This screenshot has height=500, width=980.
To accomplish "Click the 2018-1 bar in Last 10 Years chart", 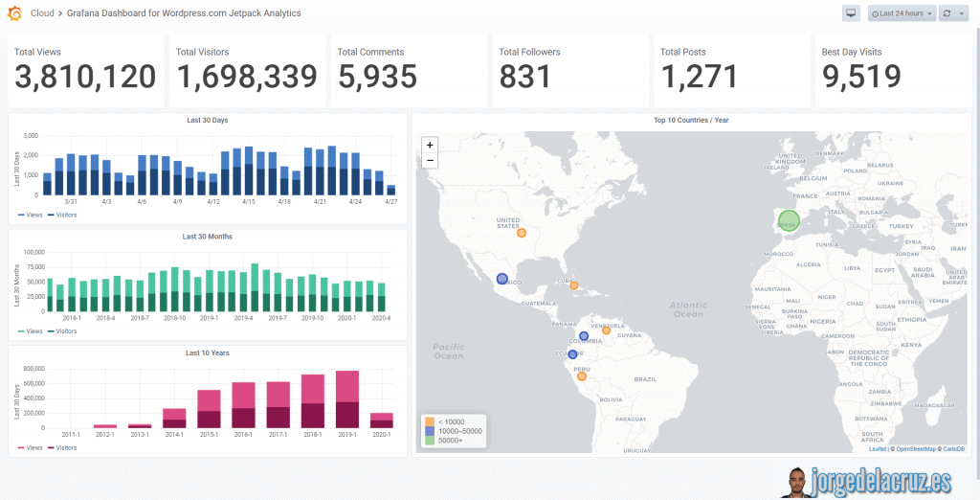I will click(x=313, y=401).
